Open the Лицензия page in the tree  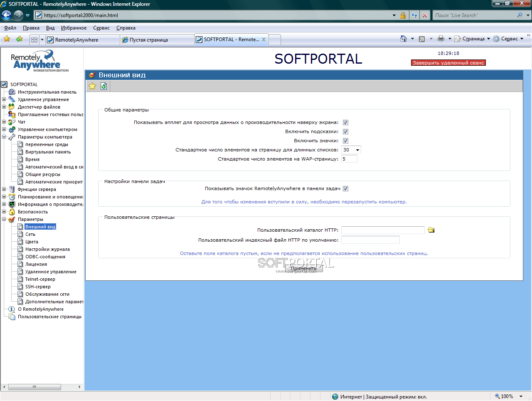coord(36,264)
